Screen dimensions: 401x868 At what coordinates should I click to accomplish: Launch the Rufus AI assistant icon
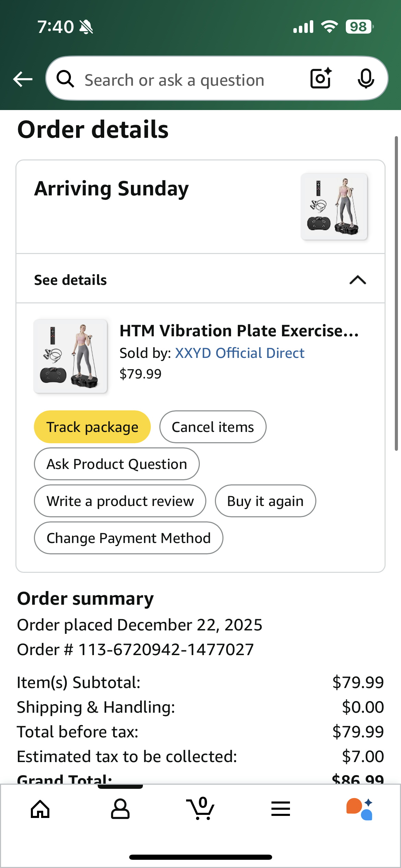(360, 809)
